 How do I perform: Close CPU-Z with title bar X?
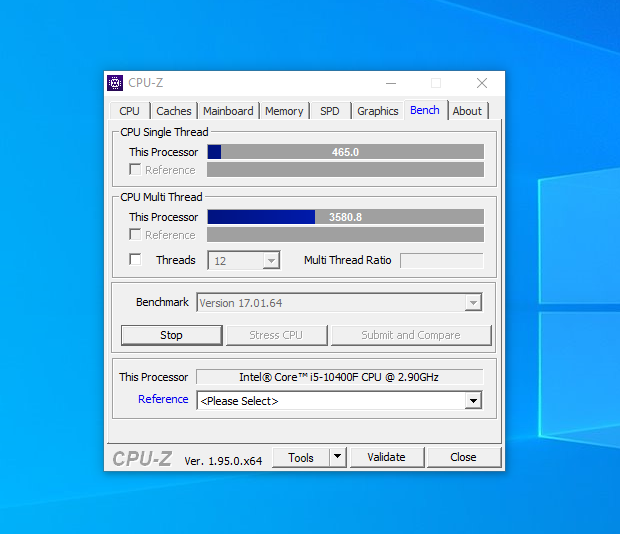[x=482, y=83]
